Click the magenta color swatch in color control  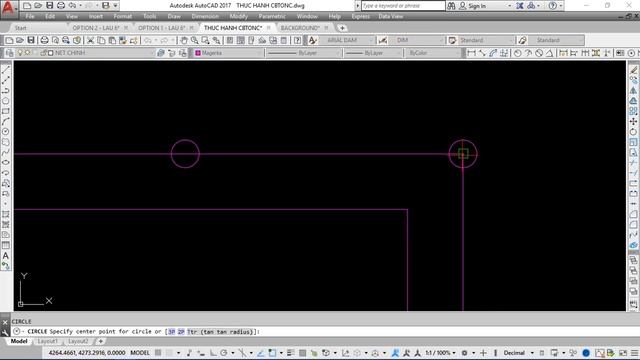pos(198,53)
